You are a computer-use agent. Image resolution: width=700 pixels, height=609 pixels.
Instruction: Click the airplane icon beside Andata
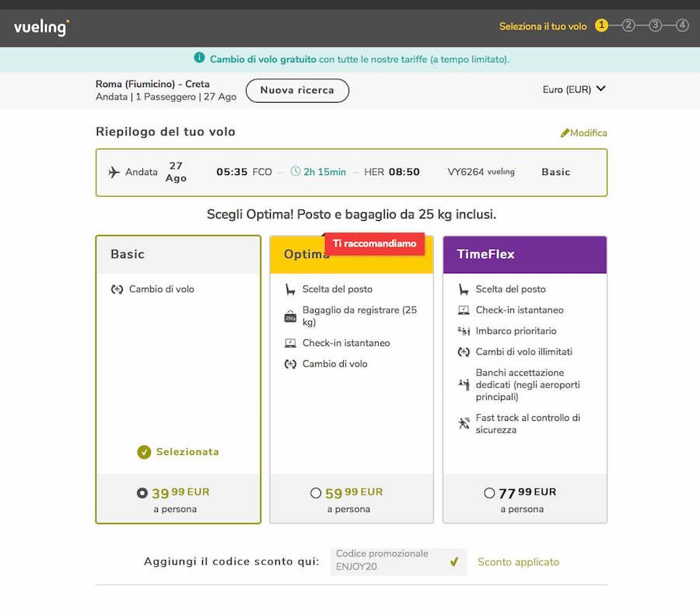(x=114, y=172)
